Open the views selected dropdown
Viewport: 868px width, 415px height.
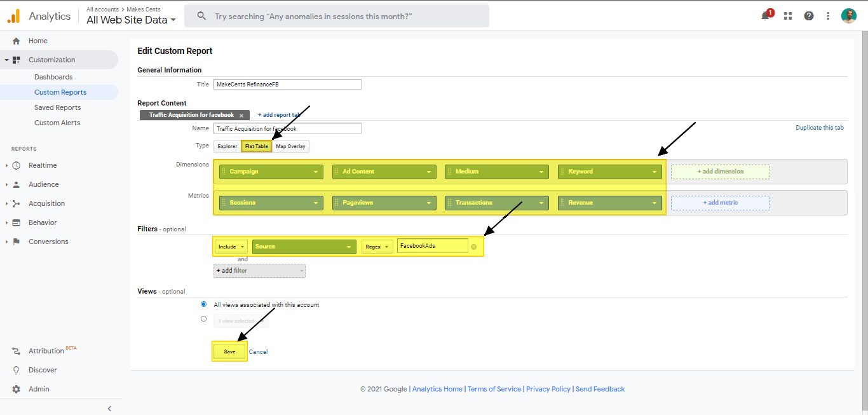point(241,321)
